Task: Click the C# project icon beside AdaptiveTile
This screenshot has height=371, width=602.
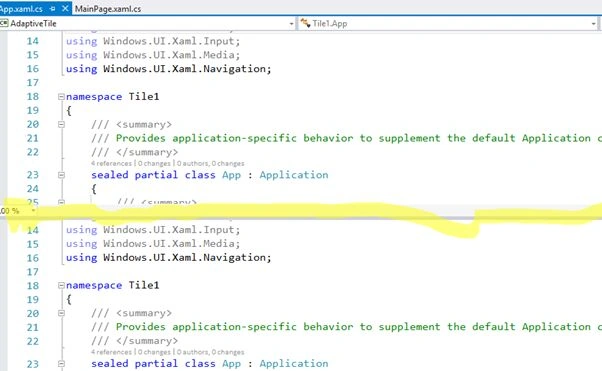Action: point(4,23)
